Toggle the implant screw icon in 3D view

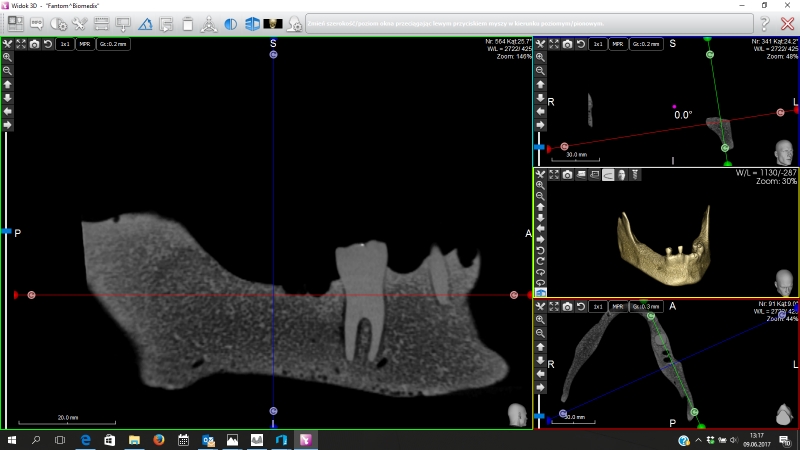pos(634,175)
